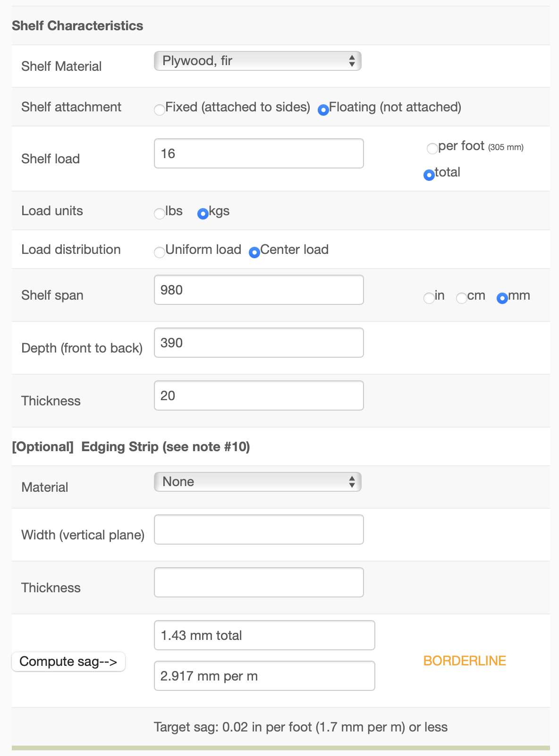
Task: Select Fixed (attached to sides) option
Action: pos(160,110)
